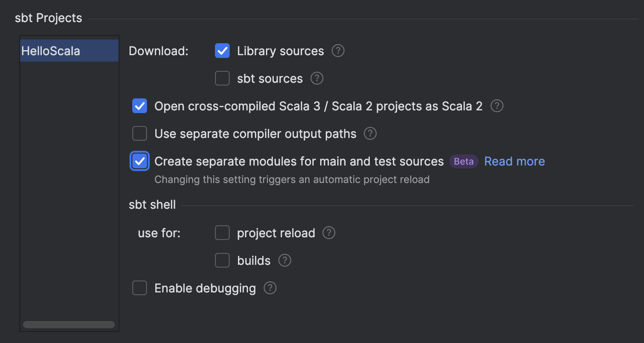The width and height of the screenshot is (644, 343).
Task: Click the Beta badge next to separate modules
Action: [x=463, y=161]
